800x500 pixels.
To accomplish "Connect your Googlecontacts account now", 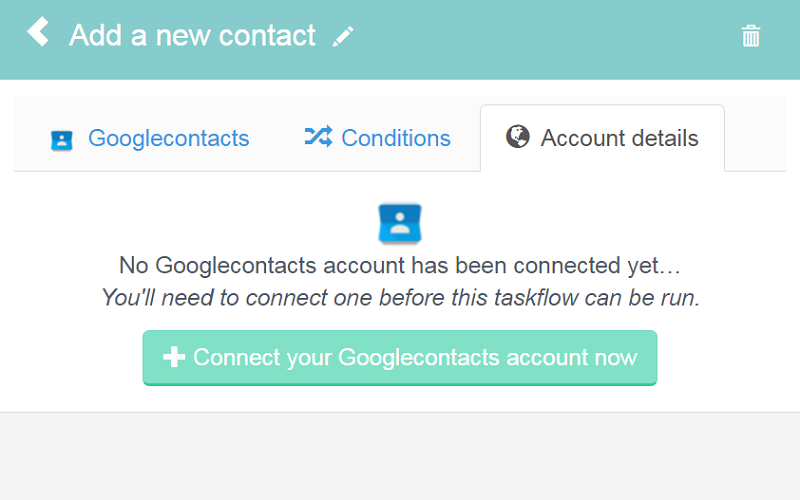I will [x=400, y=358].
